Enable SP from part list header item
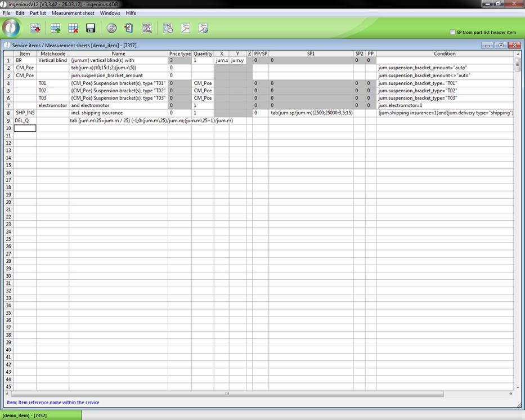Image resolution: width=525 pixels, height=420 pixels. click(x=452, y=33)
